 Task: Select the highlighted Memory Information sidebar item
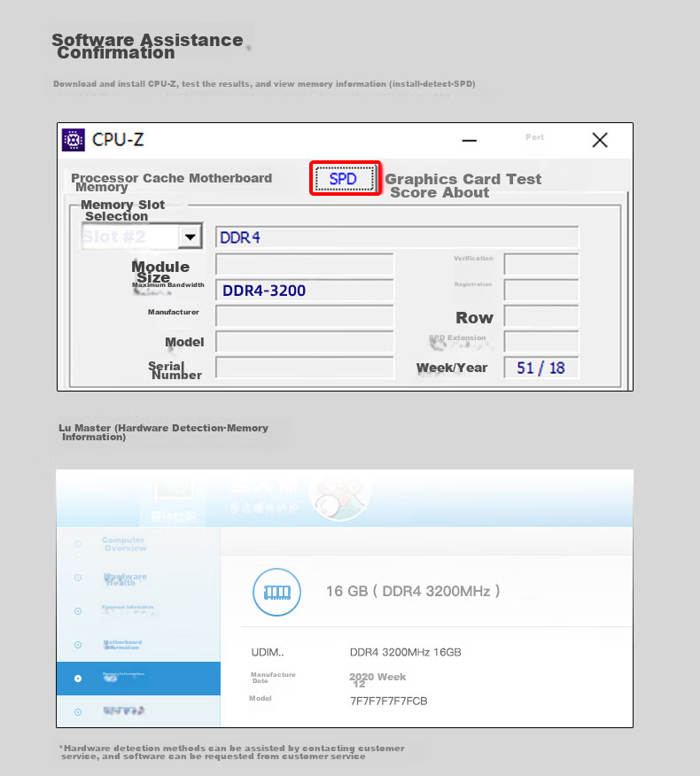[x=138, y=678]
